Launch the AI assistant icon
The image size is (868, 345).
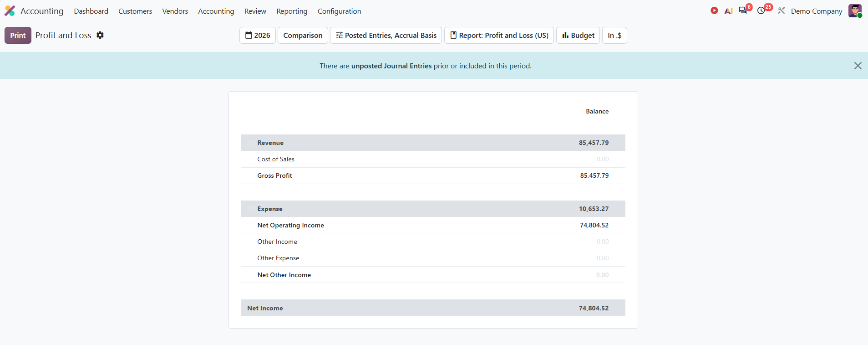tap(728, 11)
